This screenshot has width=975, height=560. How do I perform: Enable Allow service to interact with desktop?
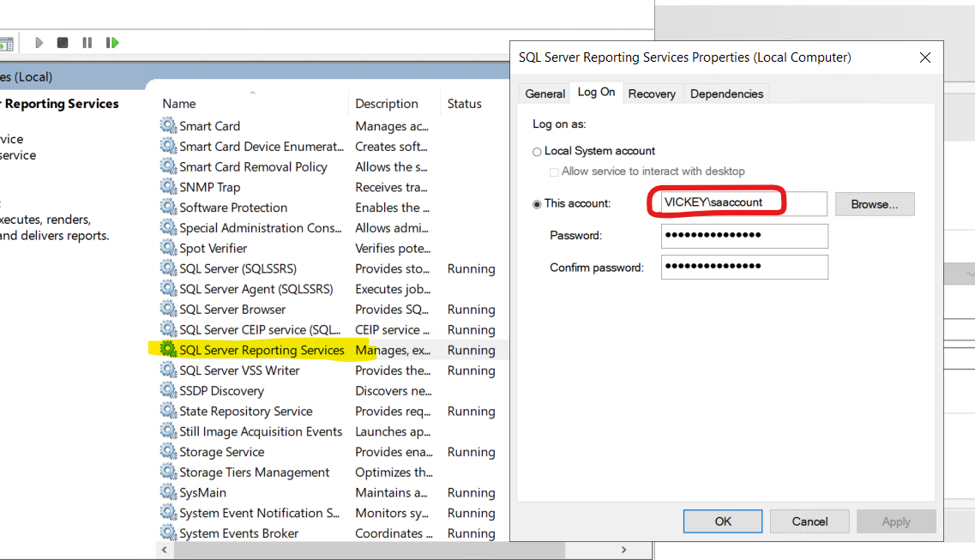554,171
